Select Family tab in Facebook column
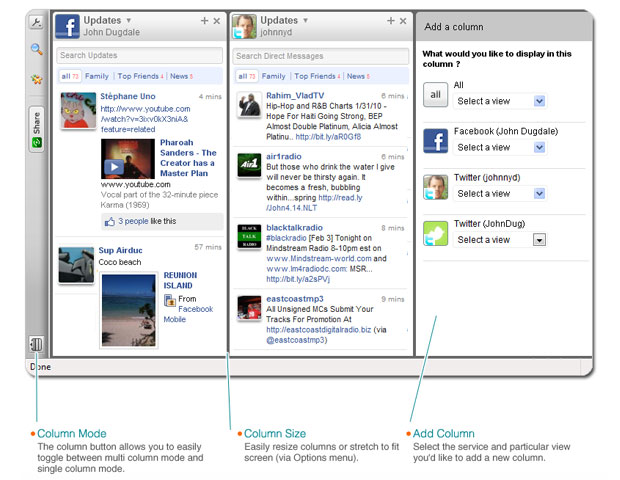This screenshot has width=620, height=480. tap(97, 76)
